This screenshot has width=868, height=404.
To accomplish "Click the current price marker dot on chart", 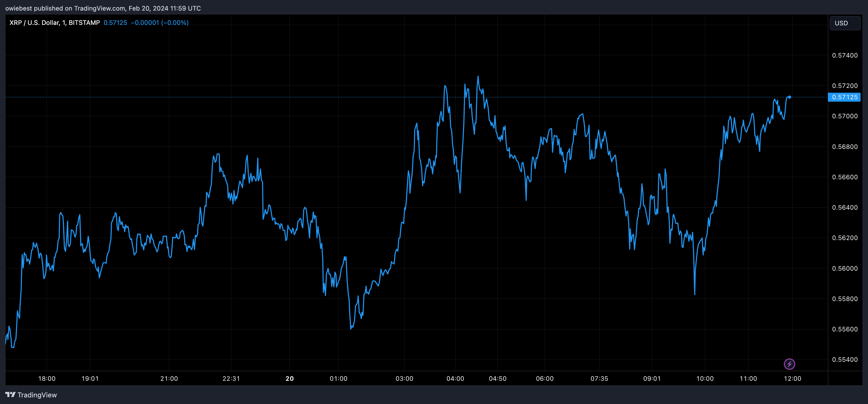I will point(789,97).
